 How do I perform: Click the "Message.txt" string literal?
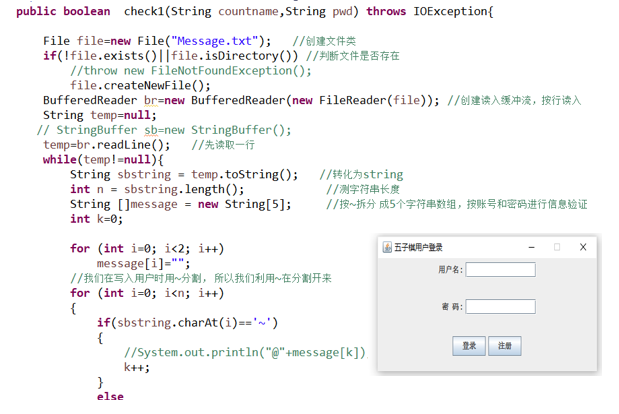[214, 41]
